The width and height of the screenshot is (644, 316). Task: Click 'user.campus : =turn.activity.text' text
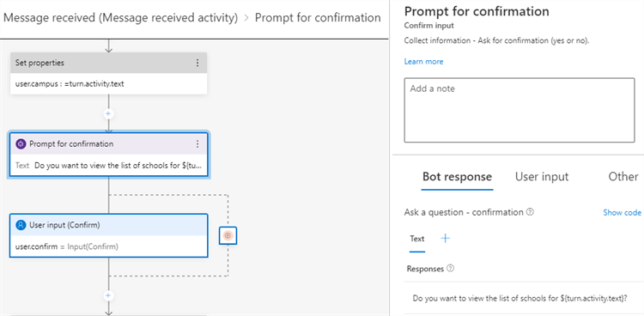point(70,84)
